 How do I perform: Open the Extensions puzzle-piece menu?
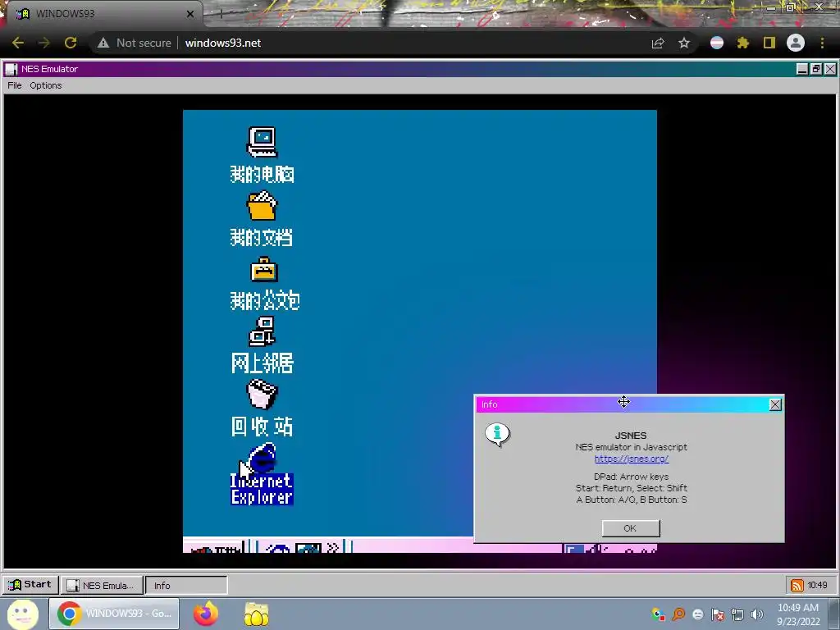742,43
